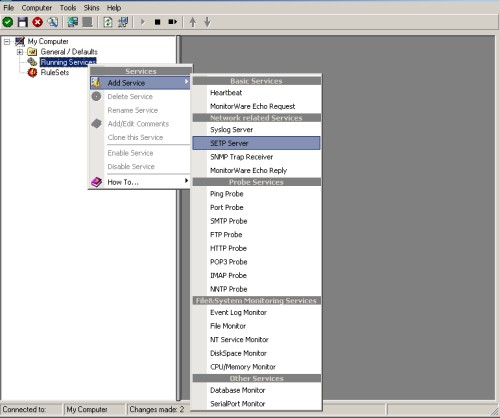This screenshot has height=418, width=500.
Task: Open the Tools menu
Action: [x=68, y=8]
